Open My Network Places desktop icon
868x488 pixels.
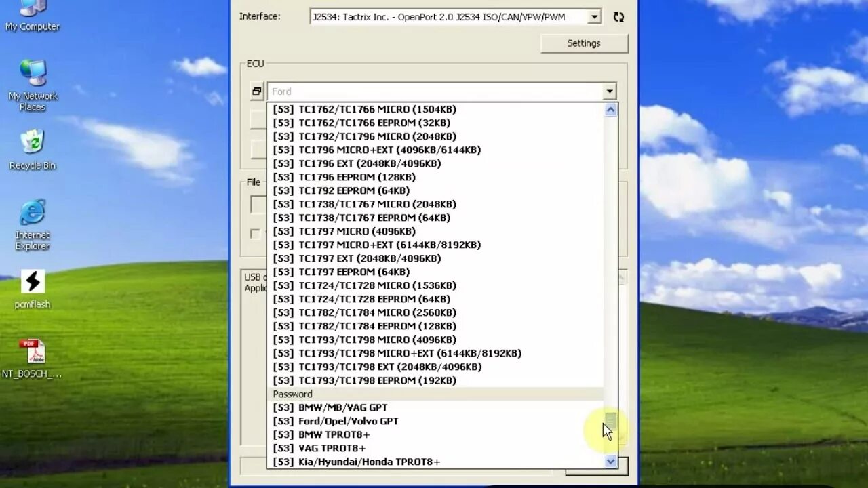tap(33, 85)
